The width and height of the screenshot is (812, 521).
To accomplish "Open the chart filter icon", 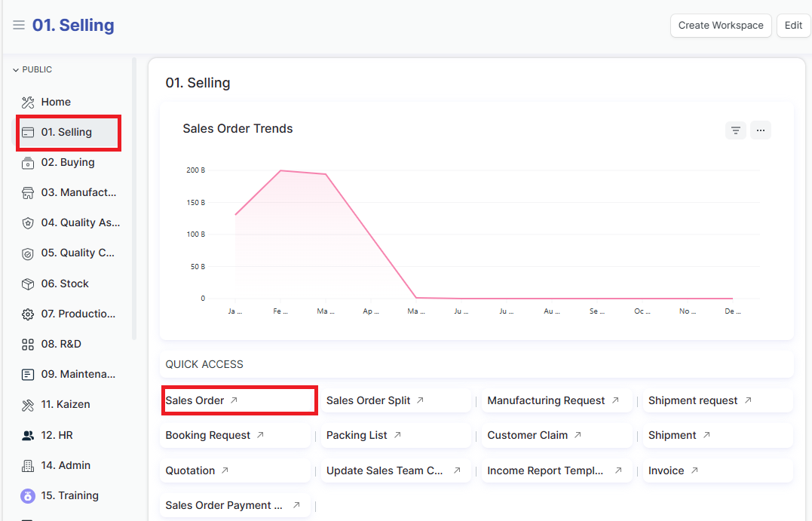I will (x=736, y=130).
